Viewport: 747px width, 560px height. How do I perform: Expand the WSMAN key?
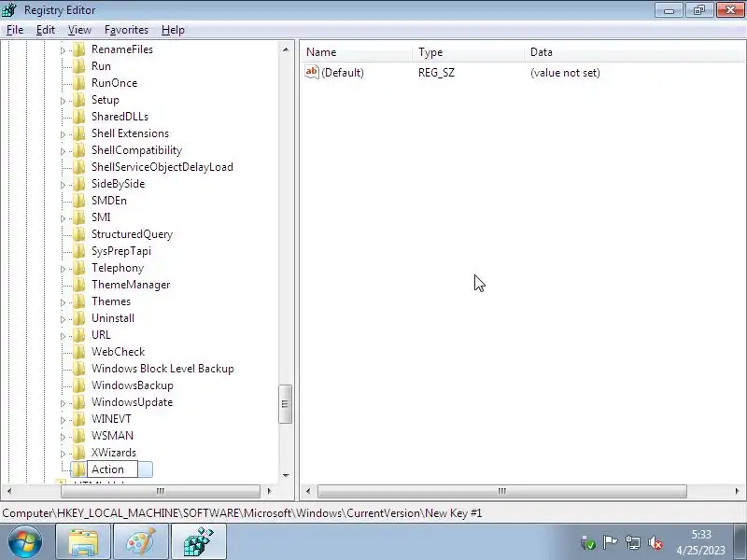point(63,437)
